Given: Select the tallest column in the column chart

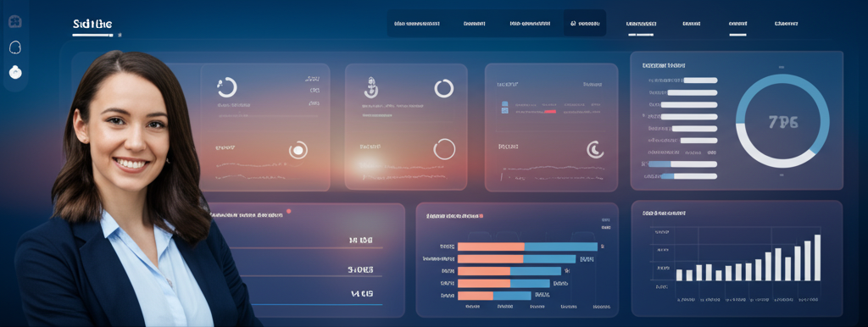Looking at the screenshot, I should coord(817,258).
